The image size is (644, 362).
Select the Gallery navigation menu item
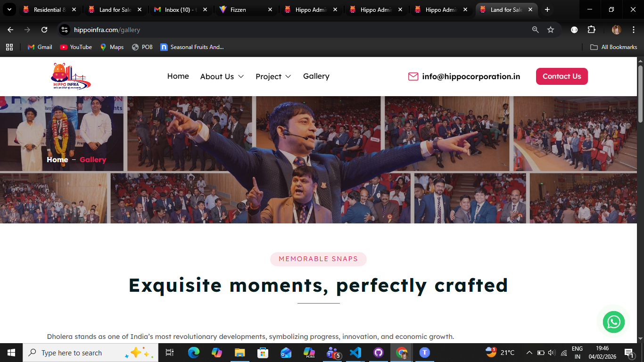[x=316, y=76]
